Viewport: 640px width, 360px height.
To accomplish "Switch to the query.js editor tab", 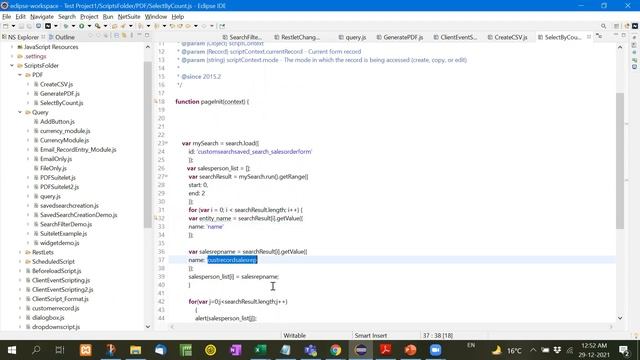I will (x=352, y=37).
